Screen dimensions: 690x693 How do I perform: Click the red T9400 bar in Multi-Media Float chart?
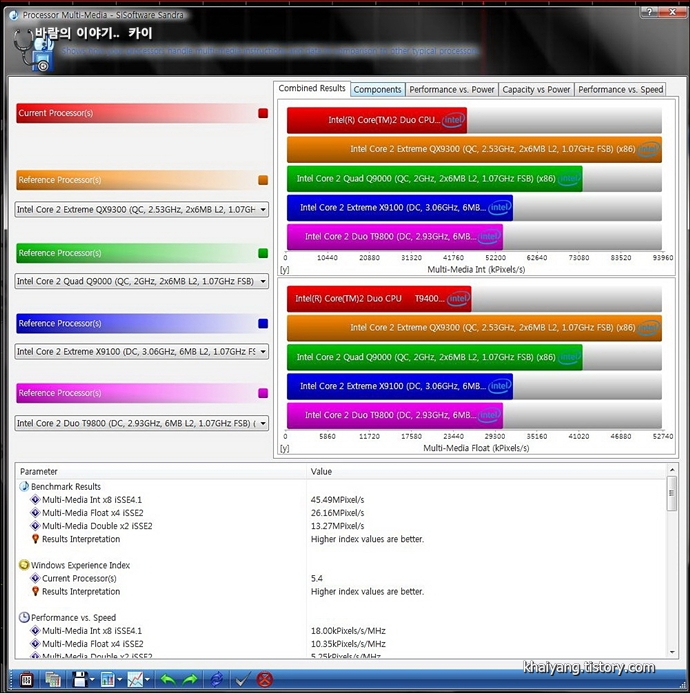pos(379,299)
